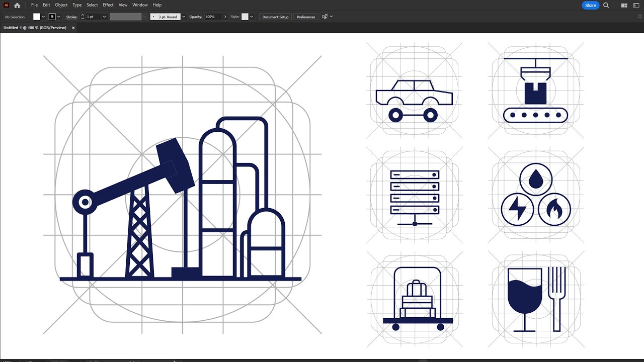Open Document Setup

click(x=275, y=17)
